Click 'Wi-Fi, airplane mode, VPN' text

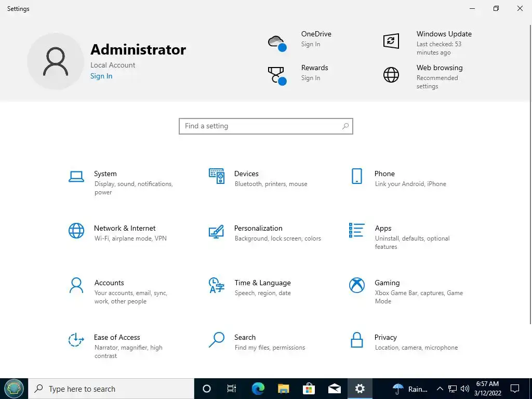pyautogui.click(x=130, y=238)
